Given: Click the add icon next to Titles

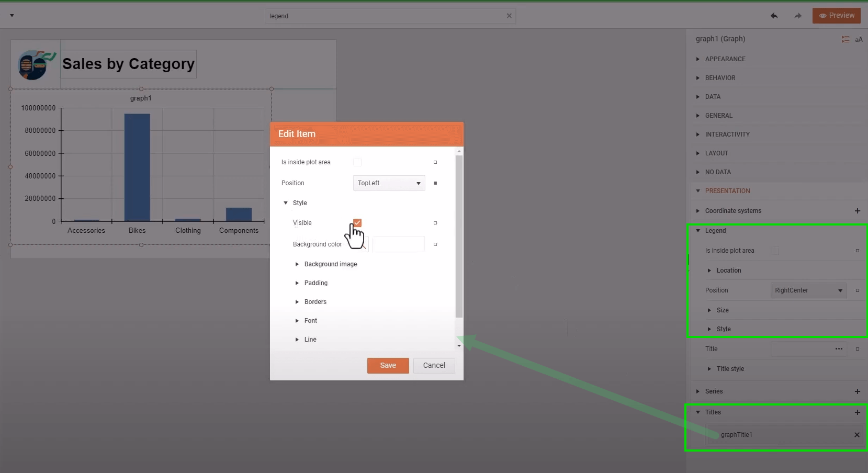Looking at the screenshot, I should pyautogui.click(x=858, y=412).
